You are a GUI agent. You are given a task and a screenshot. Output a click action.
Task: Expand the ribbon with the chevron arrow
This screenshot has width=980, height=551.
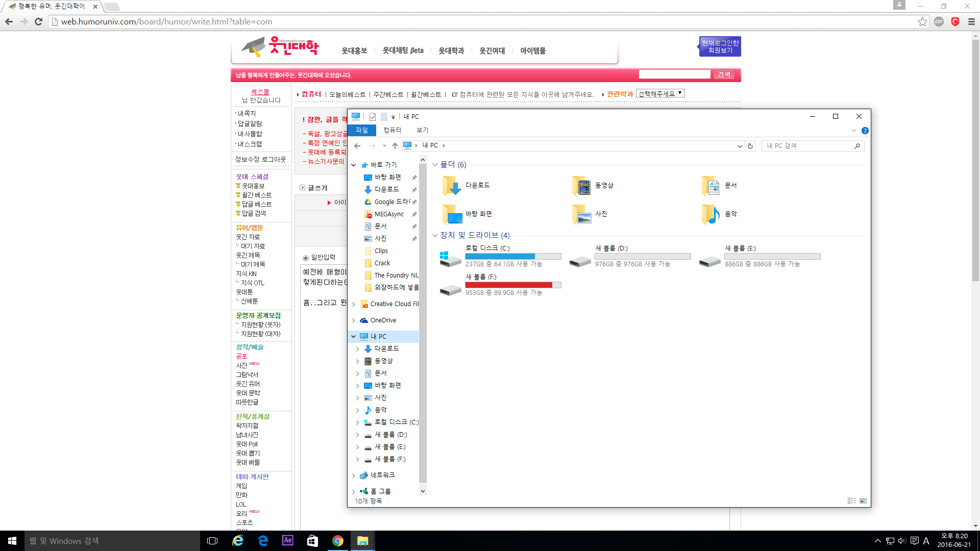click(x=853, y=131)
